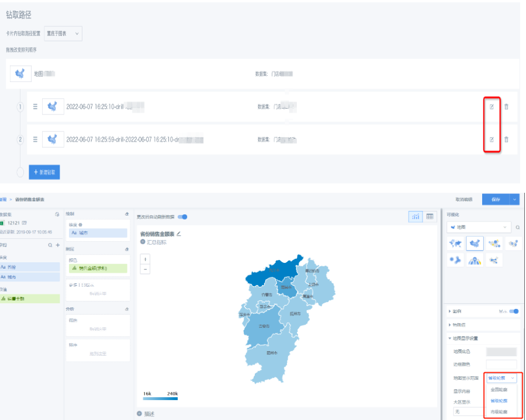
Task: Edit the first drill path entry
Action: pyautogui.click(x=492, y=106)
